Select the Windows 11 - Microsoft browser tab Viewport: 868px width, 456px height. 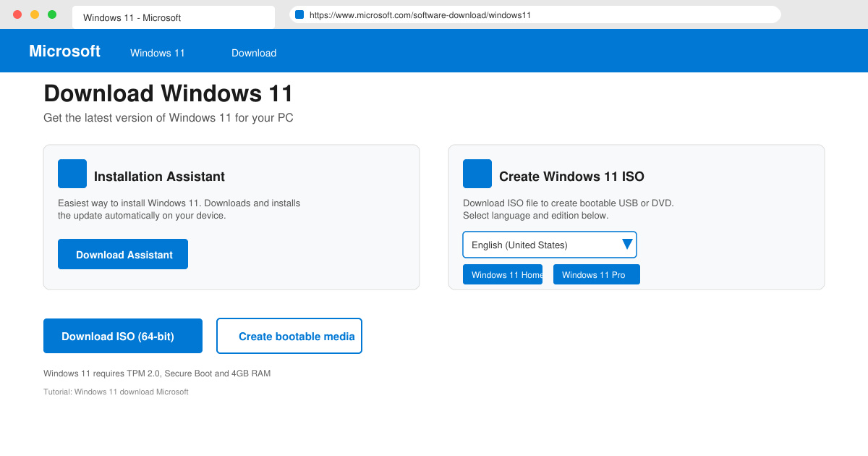point(174,17)
